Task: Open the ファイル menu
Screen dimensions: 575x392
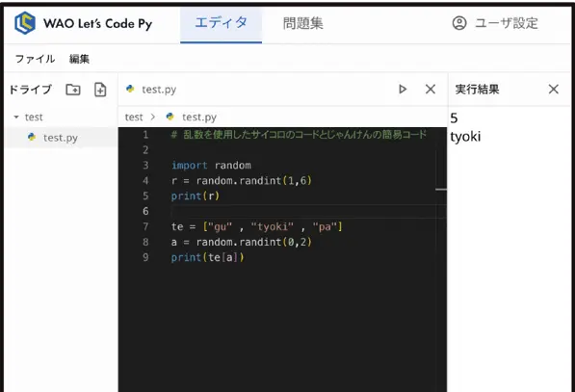Action: (36, 59)
